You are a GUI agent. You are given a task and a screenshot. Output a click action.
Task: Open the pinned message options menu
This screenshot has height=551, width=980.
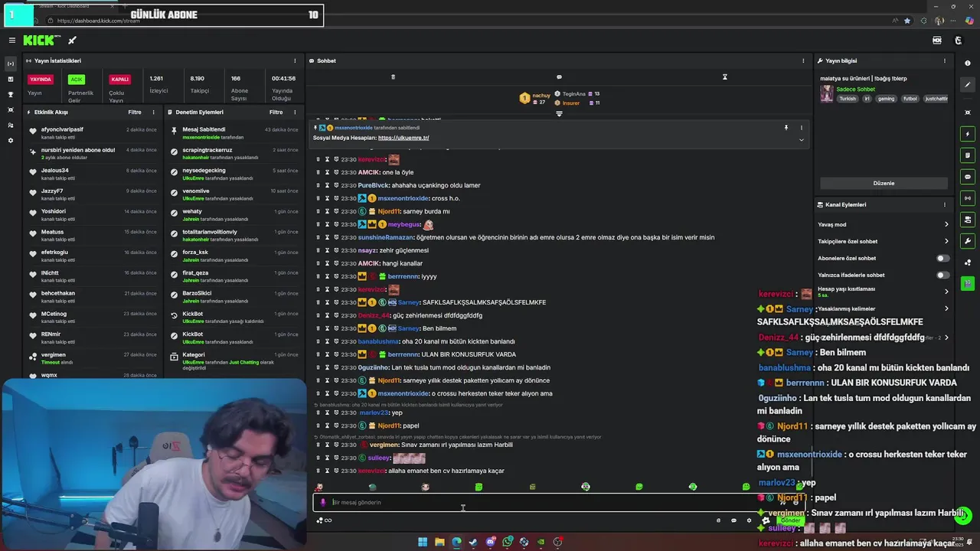click(802, 128)
